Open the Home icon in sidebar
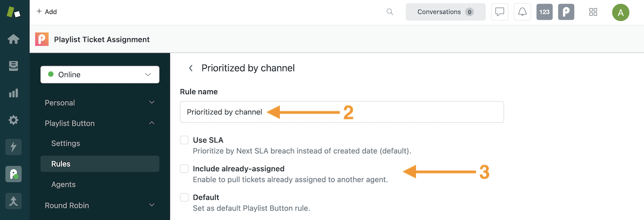 point(14,39)
